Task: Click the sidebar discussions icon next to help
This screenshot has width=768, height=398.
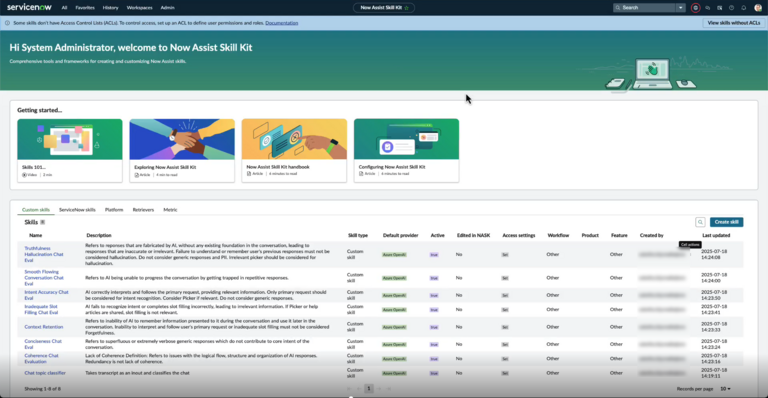Action: [720, 8]
